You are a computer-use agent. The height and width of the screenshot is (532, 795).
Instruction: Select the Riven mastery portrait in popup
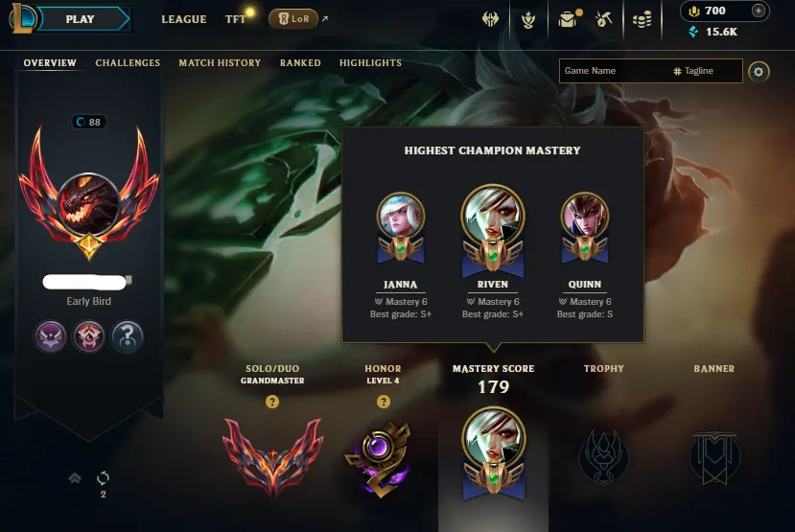pos(492,229)
